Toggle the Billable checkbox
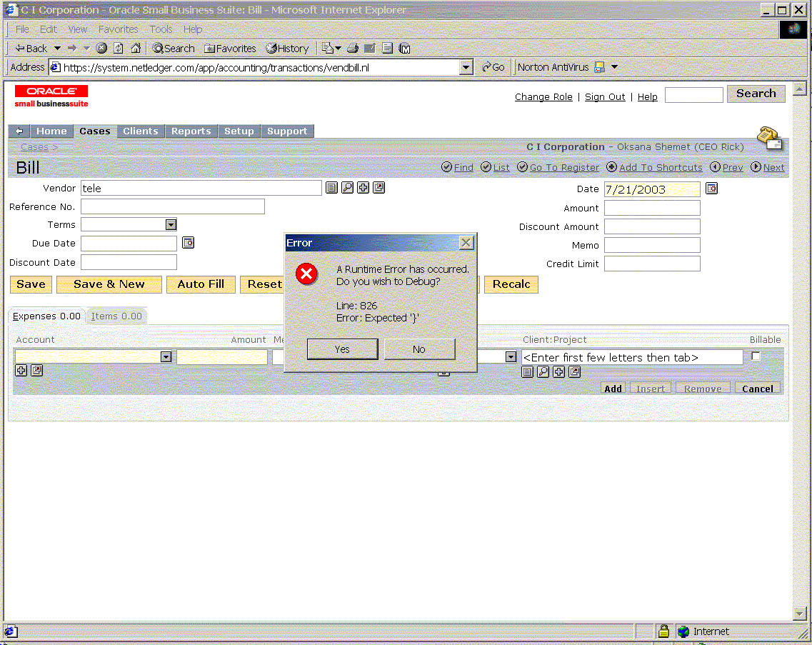Viewport: 812px width, 645px height. click(x=756, y=356)
